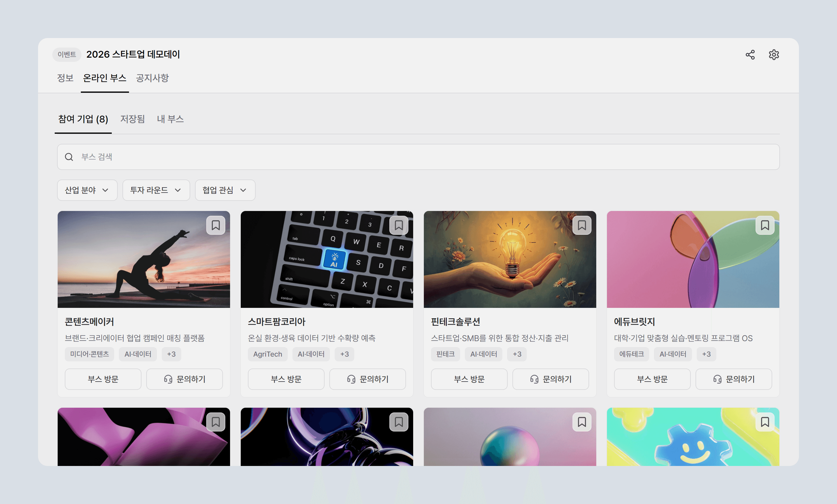
Task: Click the AI·데이터 tag on 콘텐츠메이커
Action: click(138, 354)
